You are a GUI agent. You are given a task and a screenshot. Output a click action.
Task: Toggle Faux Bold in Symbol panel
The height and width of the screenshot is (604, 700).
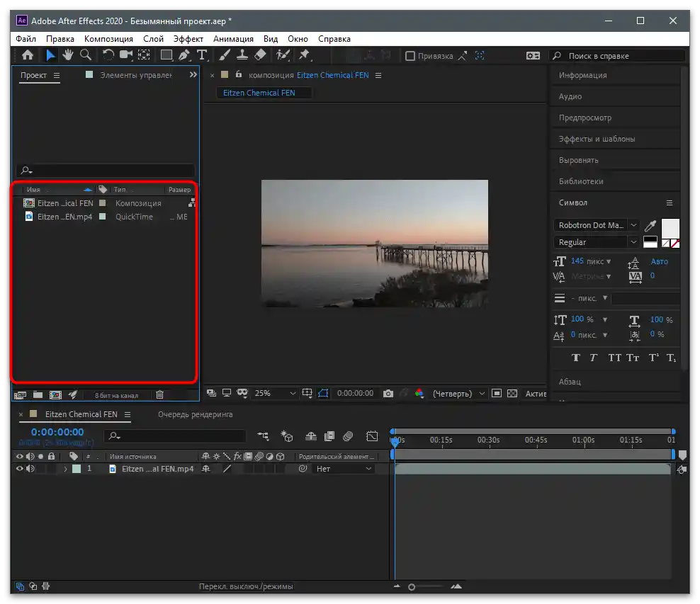point(576,358)
